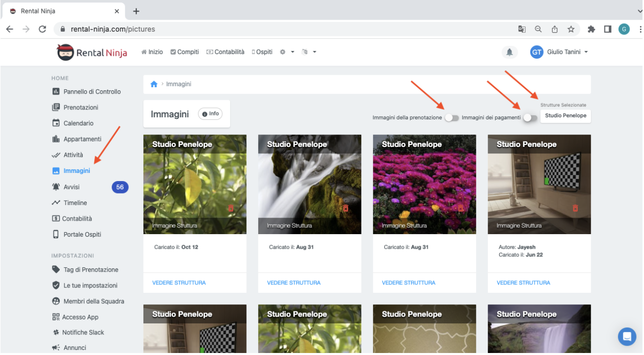Open Avvisi with 56 badge
Screen dimensions: 644x355
(x=71, y=187)
